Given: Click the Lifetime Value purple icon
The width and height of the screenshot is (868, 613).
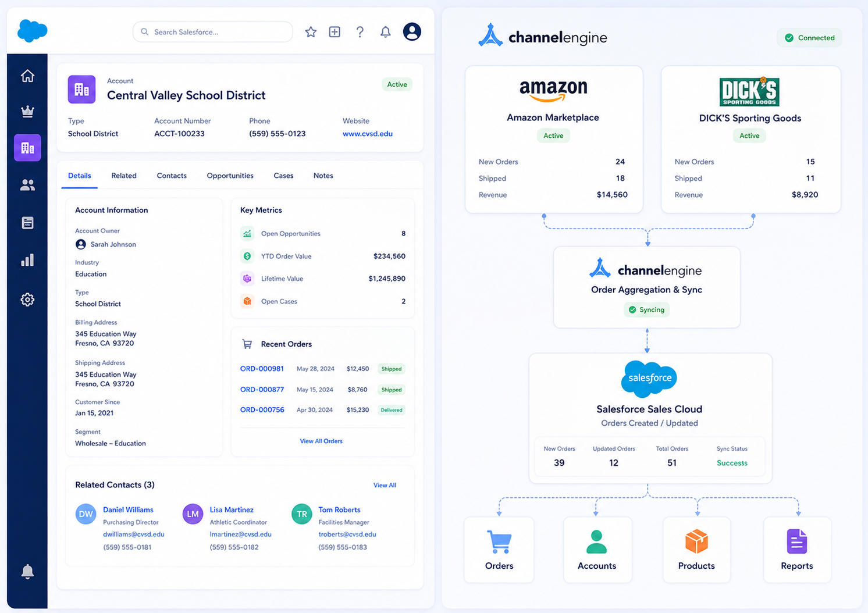Looking at the screenshot, I should 247,279.
